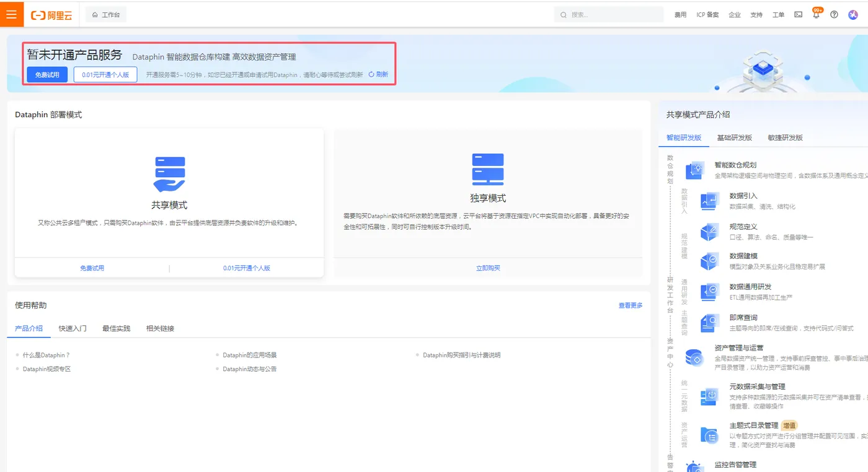Click the 共享模式 hand-and-server icon
This screenshot has width=868, height=472.
click(169, 174)
